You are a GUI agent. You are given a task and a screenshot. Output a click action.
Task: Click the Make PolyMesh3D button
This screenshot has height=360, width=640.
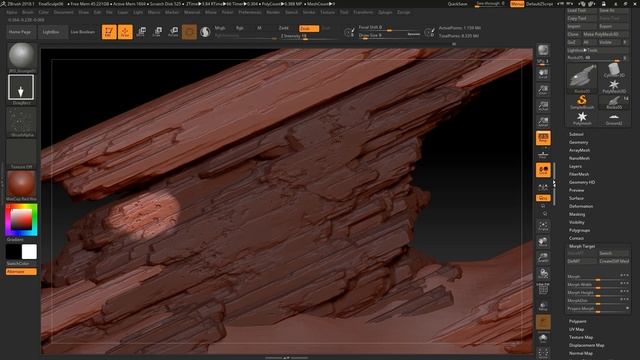pos(606,34)
